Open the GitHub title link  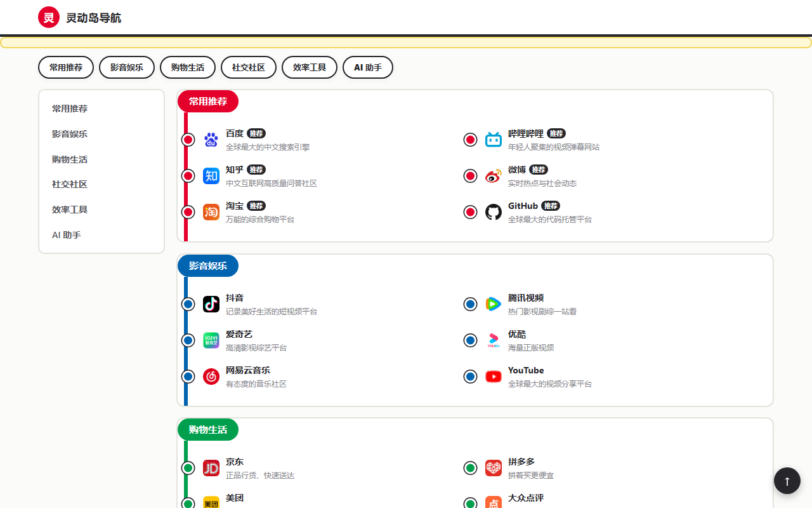click(523, 206)
